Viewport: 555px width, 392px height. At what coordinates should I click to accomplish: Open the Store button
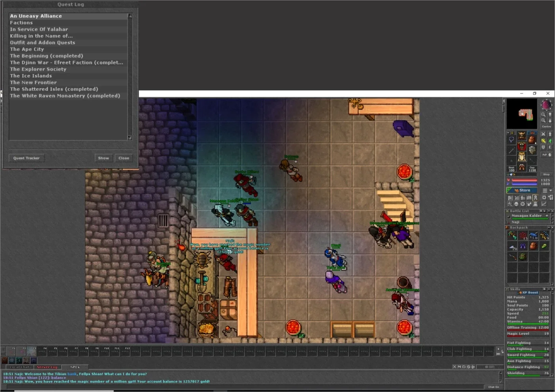(522, 190)
